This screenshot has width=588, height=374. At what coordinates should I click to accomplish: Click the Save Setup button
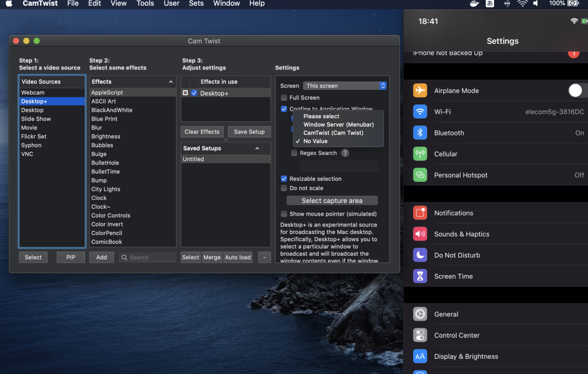coord(249,132)
